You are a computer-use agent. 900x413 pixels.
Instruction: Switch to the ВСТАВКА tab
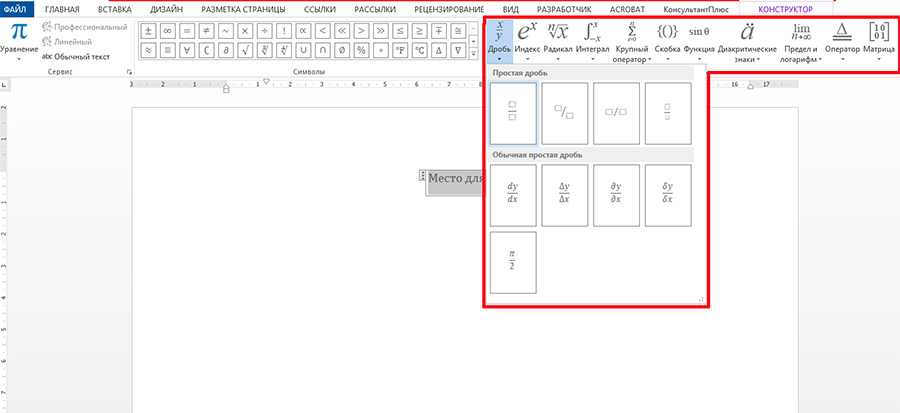coord(115,9)
